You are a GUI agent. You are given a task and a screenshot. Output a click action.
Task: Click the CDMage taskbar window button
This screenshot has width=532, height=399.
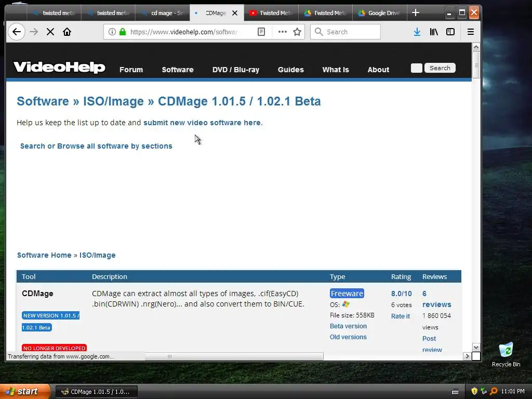[x=96, y=392]
